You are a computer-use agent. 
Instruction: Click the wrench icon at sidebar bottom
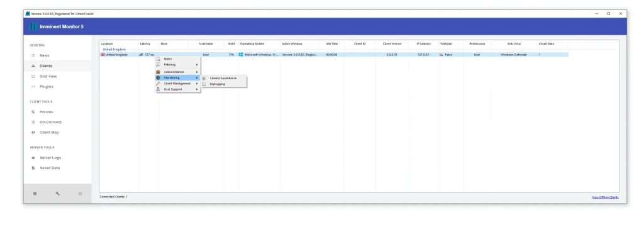tap(57, 193)
